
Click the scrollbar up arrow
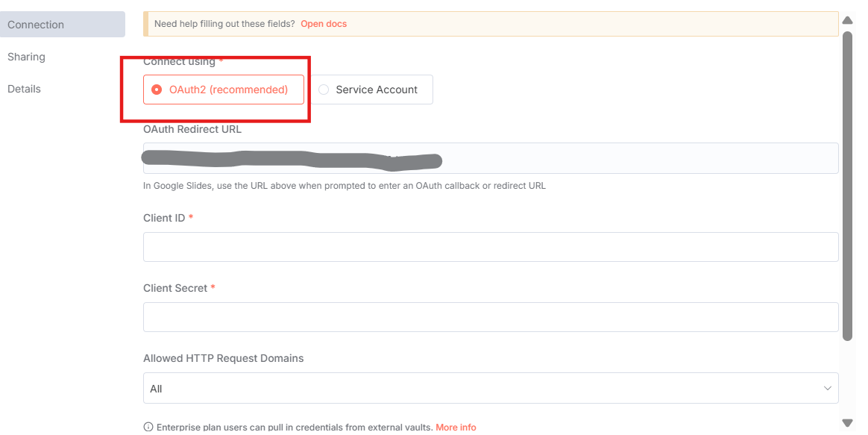tap(847, 20)
